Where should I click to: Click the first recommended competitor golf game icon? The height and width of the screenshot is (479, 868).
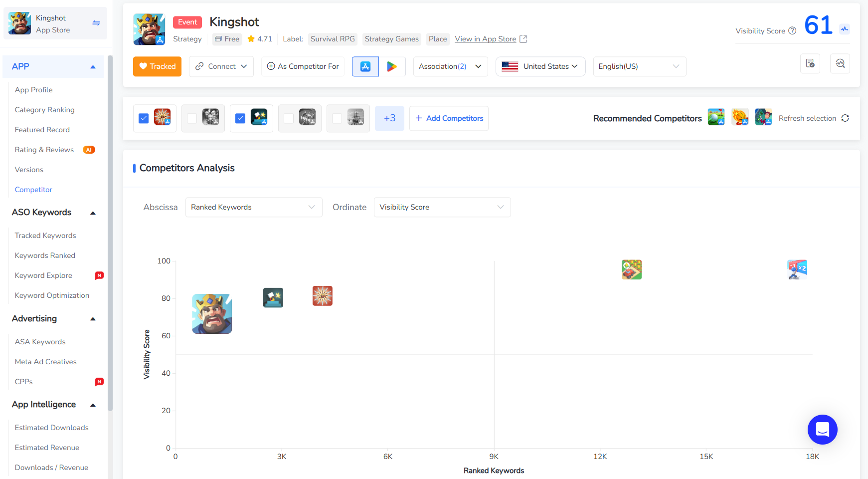[716, 117]
